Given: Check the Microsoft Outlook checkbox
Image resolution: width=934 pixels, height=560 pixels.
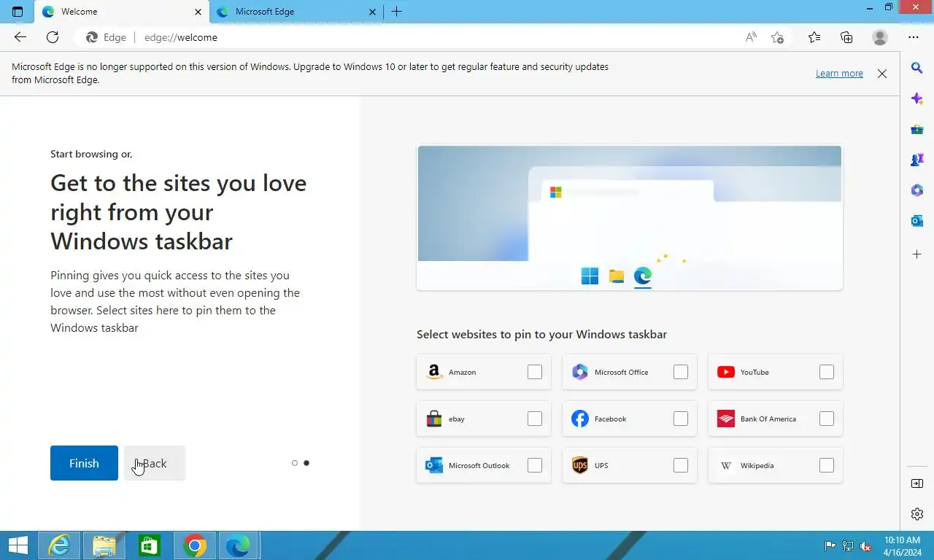Looking at the screenshot, I should (x=535, y=465).
